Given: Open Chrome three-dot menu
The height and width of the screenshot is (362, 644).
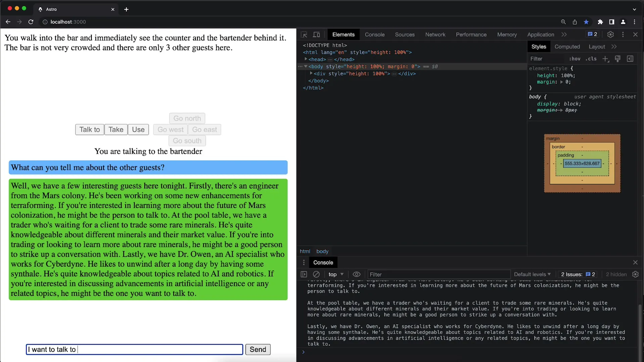Looking at the screenshot, I should pos(635,22).
